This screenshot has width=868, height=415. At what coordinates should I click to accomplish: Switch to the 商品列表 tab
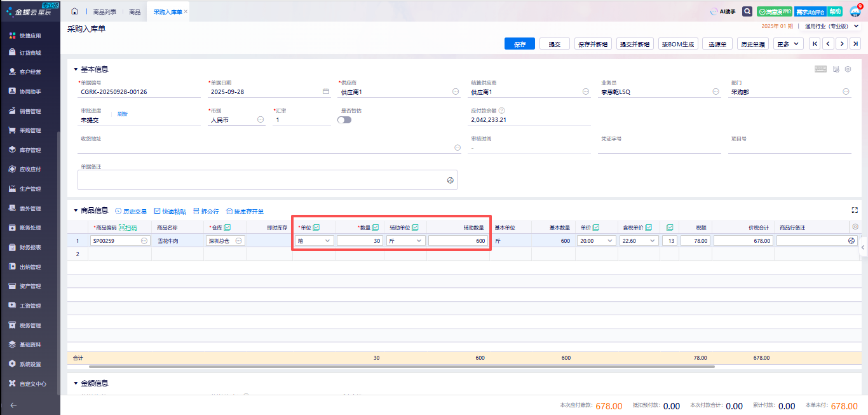click(104, 12)
